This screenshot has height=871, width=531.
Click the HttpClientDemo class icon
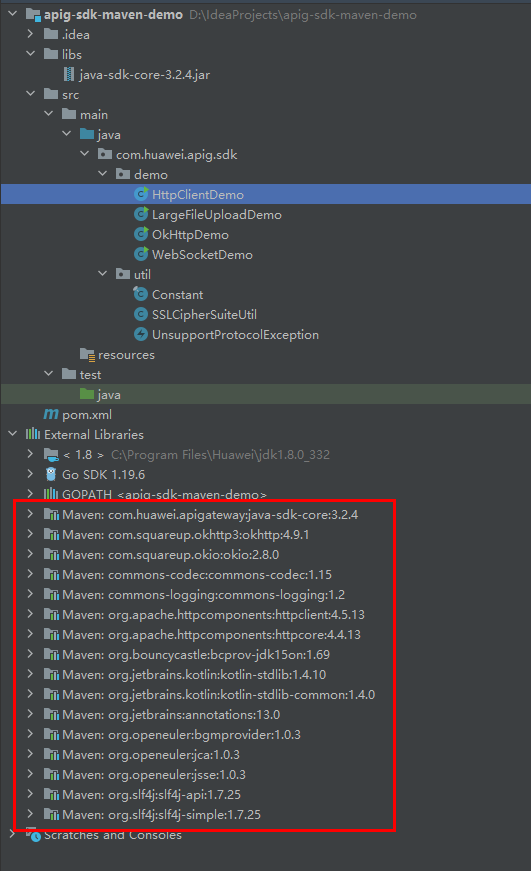pyautogui.click(x=141, y=194)
